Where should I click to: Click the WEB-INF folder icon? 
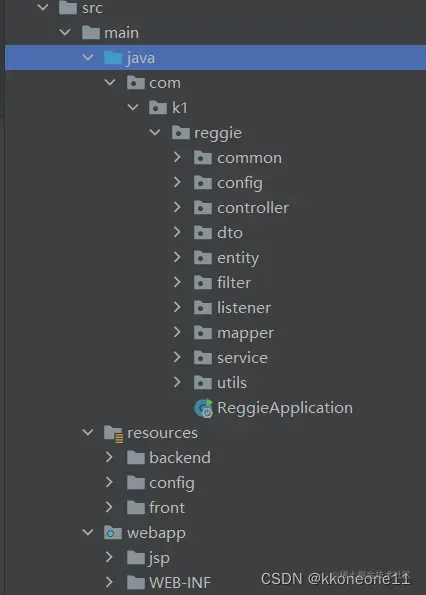pos(136,582)
